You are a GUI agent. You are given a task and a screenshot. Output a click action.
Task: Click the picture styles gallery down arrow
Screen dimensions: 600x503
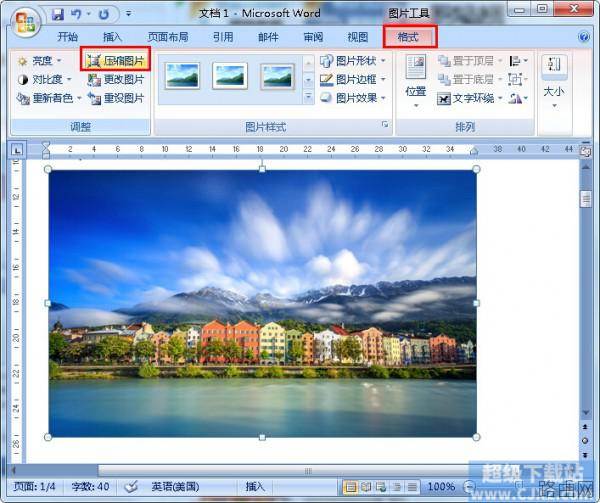[x=308, y=80]
